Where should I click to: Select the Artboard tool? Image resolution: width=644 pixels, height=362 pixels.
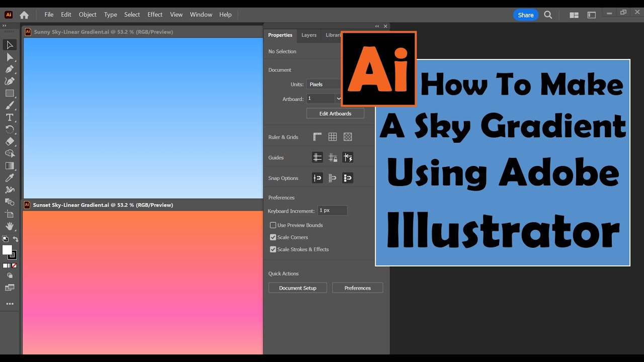click(x=10, y=214)
